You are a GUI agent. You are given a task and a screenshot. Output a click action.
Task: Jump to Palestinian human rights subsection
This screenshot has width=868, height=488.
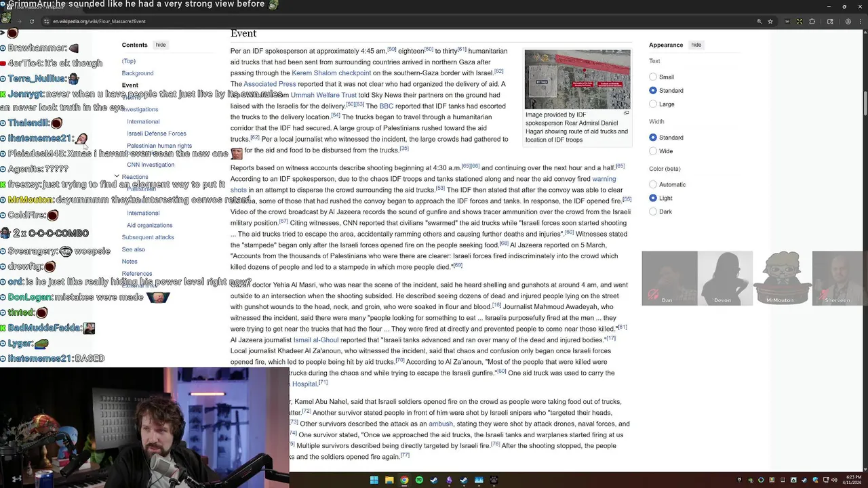(159, 146)
